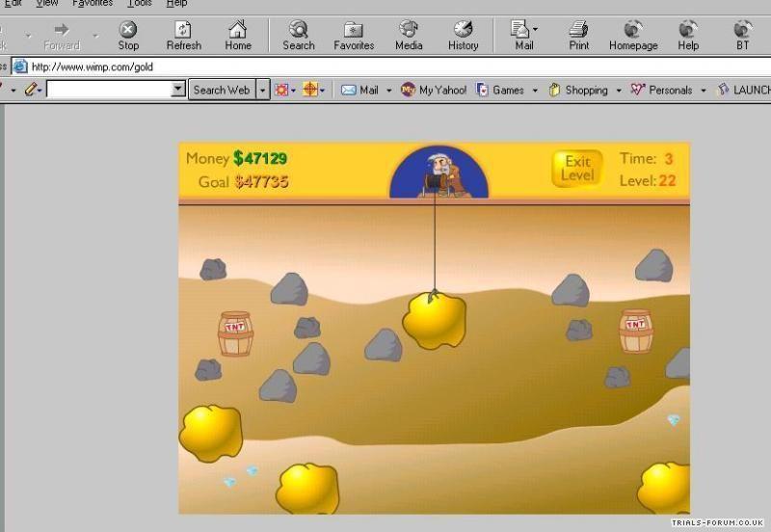Expand the Search Web options arrow
The height and width of the screenshot is (532, 771).
262,90
